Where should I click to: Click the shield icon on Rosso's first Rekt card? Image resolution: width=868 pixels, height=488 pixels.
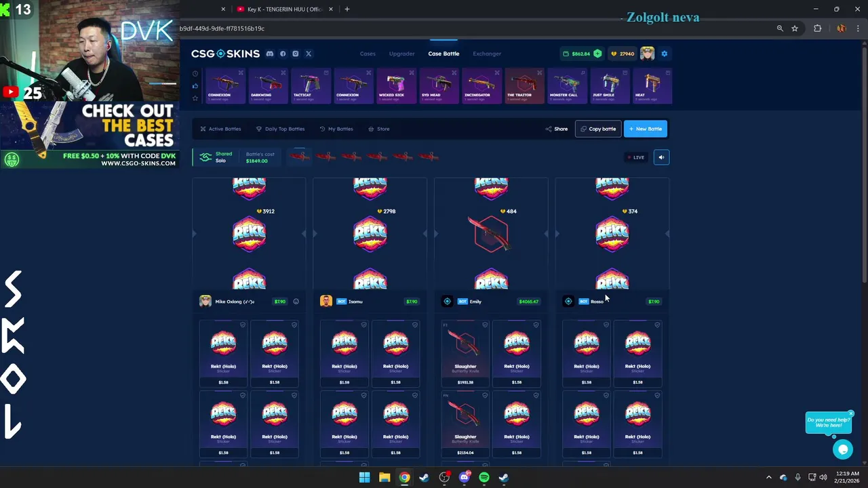click(x=606, y=325)
